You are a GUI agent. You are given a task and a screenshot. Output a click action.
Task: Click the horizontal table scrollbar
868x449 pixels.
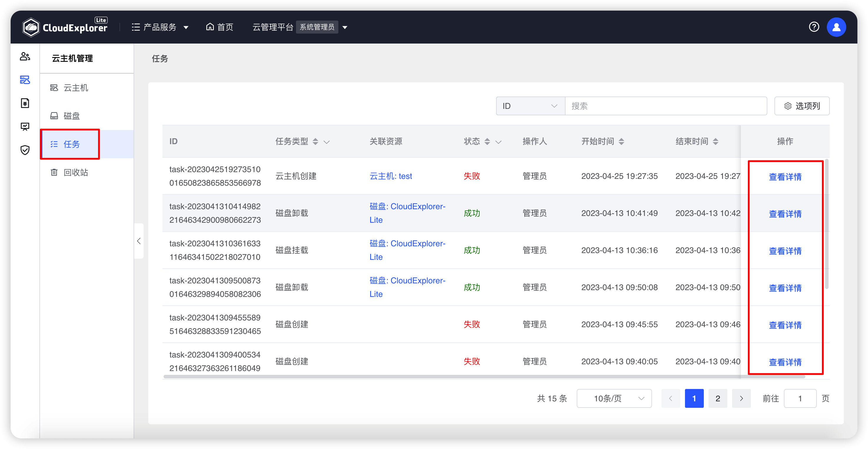click(484, 377)
